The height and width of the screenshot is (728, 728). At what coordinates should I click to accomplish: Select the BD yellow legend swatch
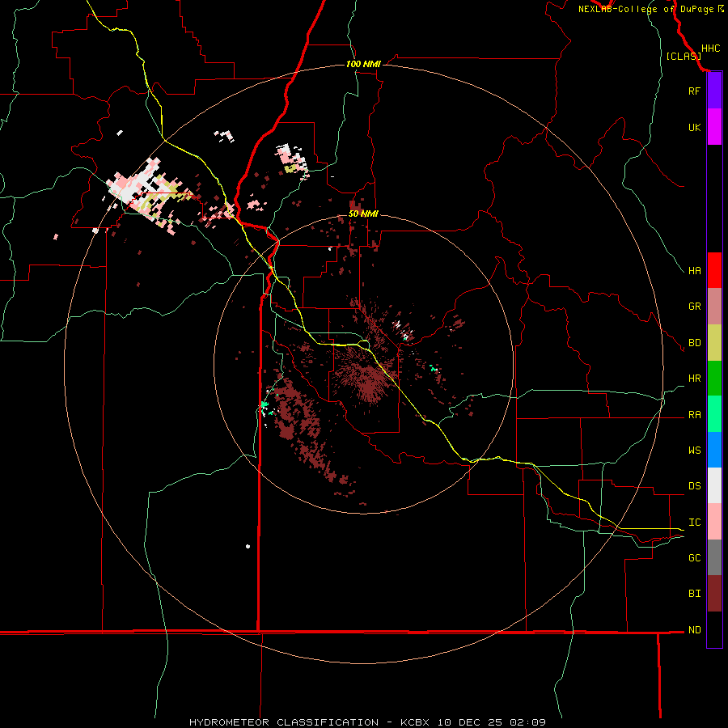click(714, 343)
